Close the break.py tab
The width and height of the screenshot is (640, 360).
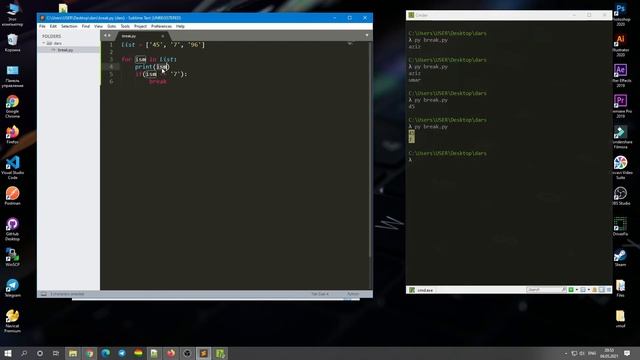click(x=162, y=36)
